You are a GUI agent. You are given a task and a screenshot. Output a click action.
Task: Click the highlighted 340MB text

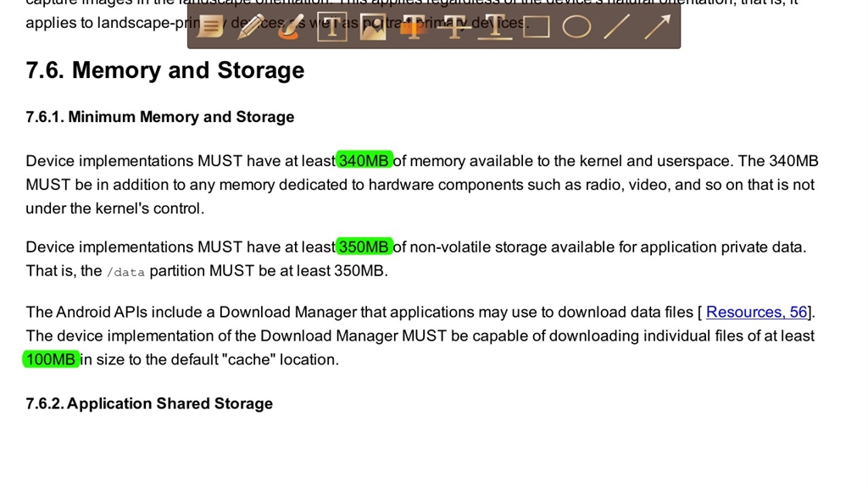[x=364, y=160]
